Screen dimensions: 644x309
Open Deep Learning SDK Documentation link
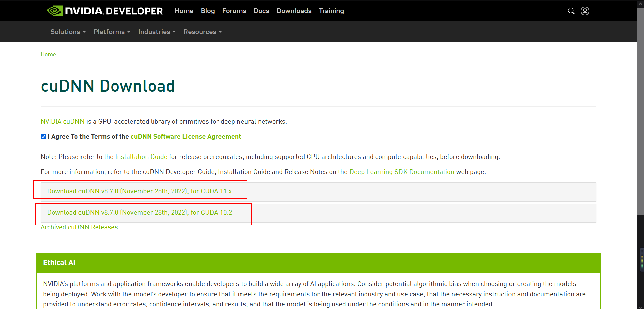coord(402,172)
